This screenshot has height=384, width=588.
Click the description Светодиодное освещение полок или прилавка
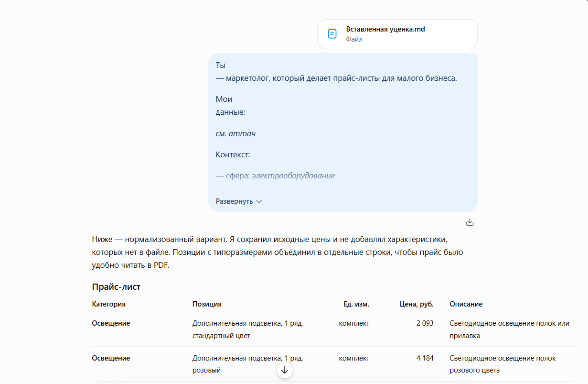509,329
